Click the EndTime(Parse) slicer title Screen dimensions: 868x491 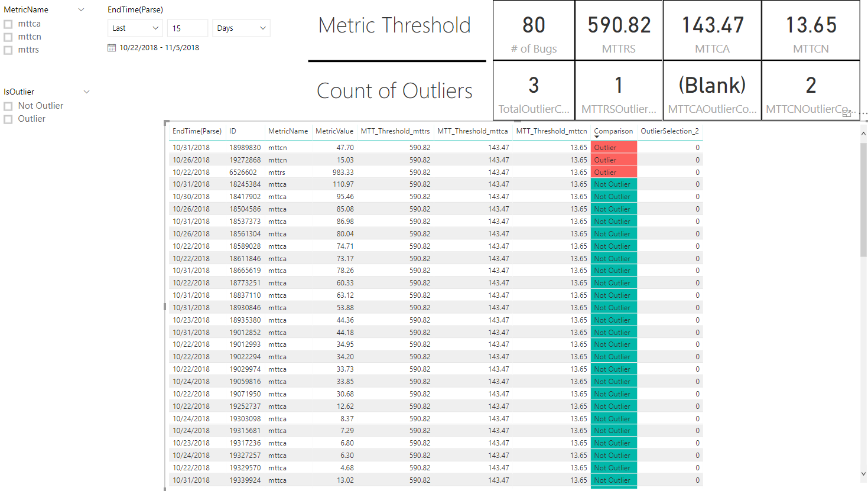(x=135, y=9)
